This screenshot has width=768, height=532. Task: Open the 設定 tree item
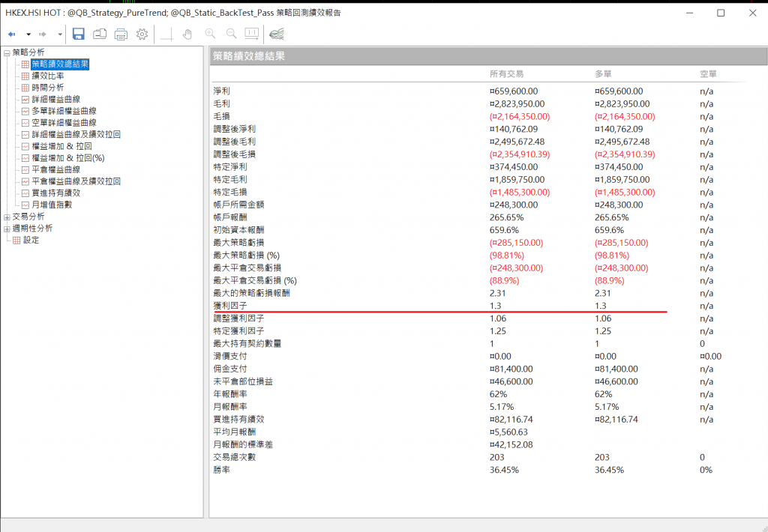point(31,240)
